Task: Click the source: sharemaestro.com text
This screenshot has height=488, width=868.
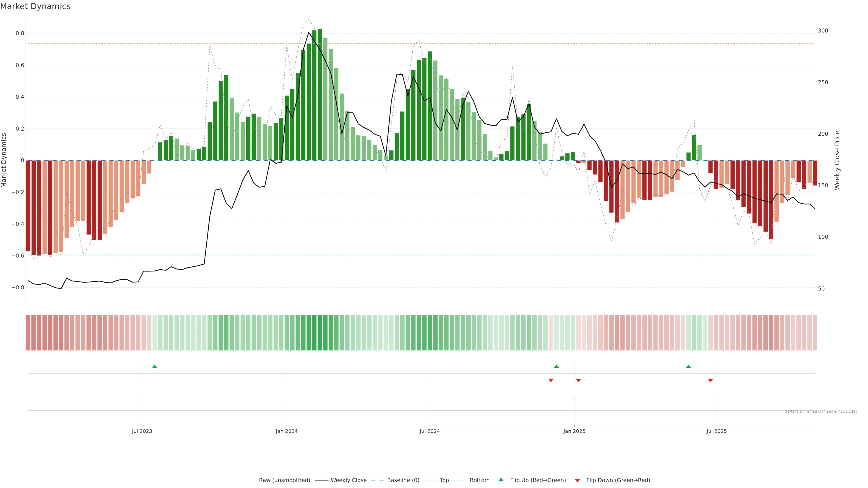Action: [821, 411]
